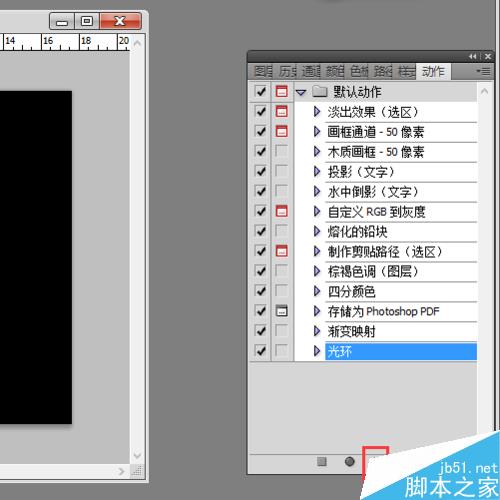Uncheck the 淡出效果（选区） checkbox
The image size is (500, 500).
tap(260, 111)
